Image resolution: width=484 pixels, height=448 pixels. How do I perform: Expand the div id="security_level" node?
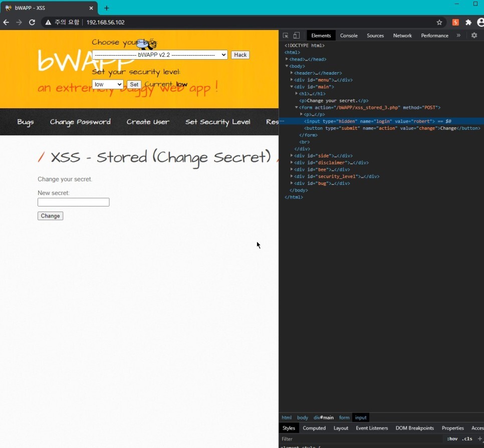click(292, 176)
